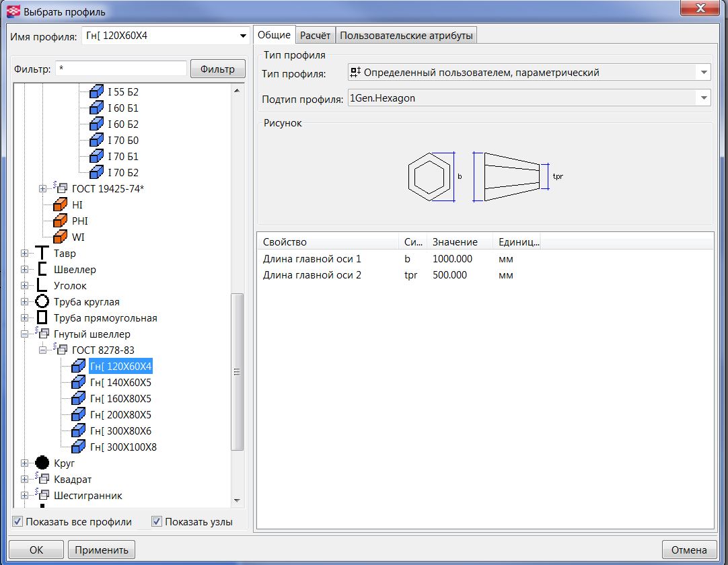
Task: Open the Имя профиля dropdown
Action: tap(243, 36)
